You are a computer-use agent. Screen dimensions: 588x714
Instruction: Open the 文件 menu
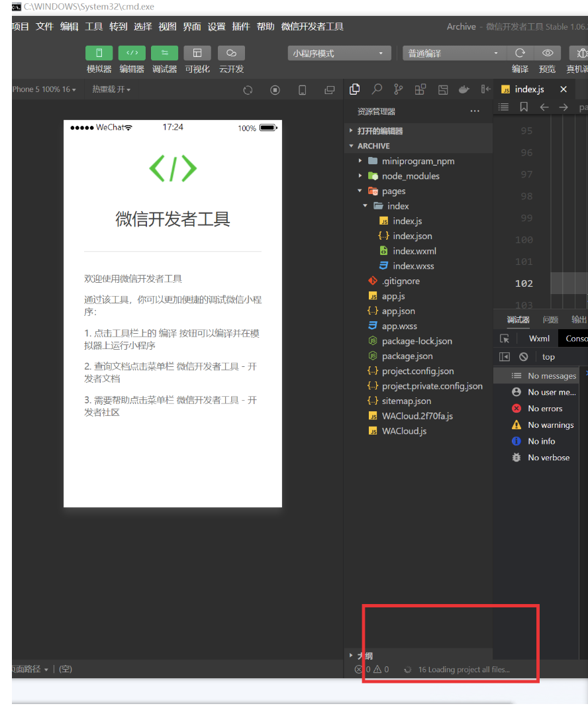(44, 26)
